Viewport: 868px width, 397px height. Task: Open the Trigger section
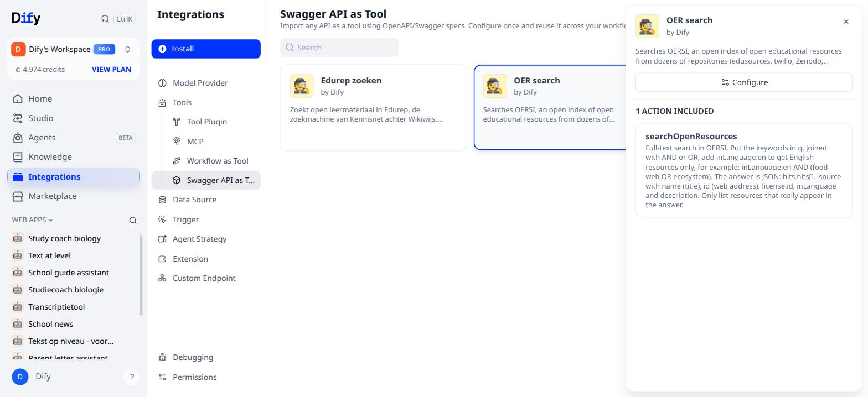point(206,220)
